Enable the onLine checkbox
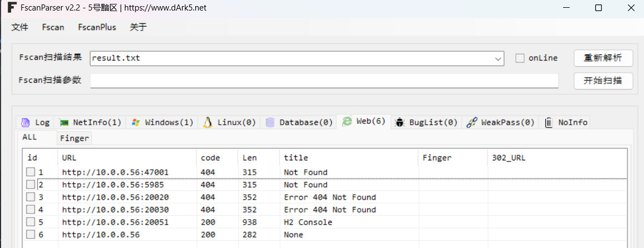Image resolution: width=644 pixels, height=248 pixels. (520, 58)
